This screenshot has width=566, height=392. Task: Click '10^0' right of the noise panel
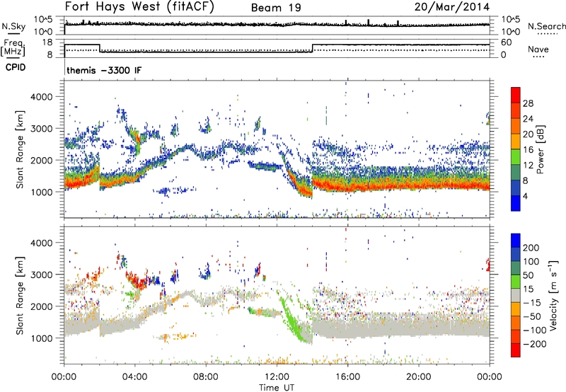click(x=511, y=32)
